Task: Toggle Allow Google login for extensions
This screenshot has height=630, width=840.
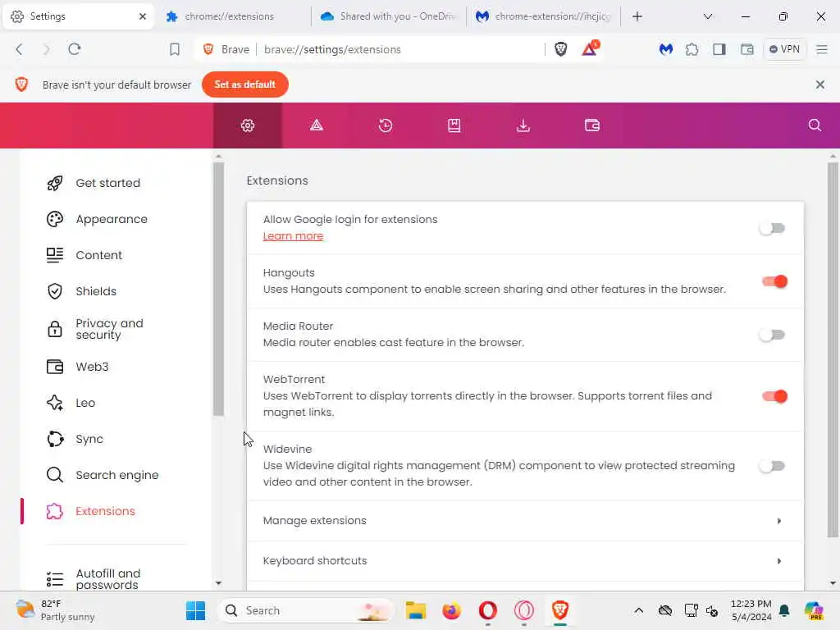Action: pyautogui.click(x=772, y=228)
